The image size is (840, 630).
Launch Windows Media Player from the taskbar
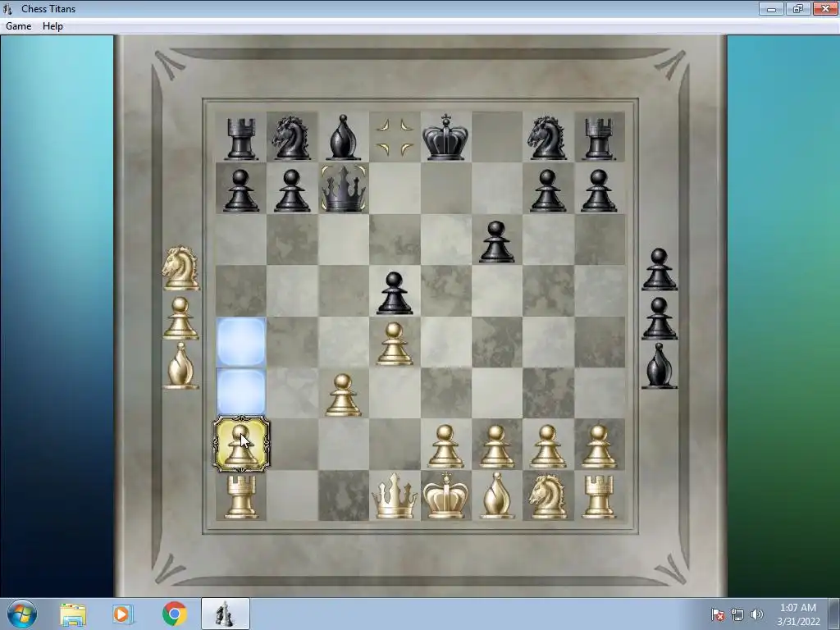(122, 614)
